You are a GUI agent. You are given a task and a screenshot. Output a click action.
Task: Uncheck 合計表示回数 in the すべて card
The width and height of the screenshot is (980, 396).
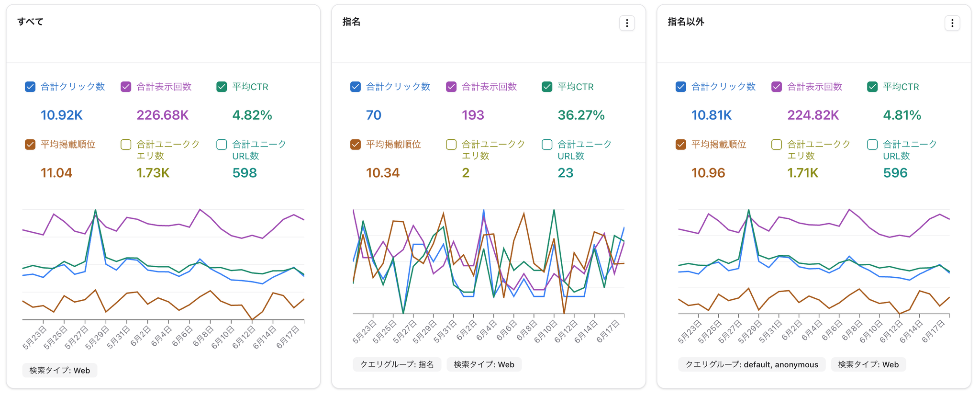point(126,87)
